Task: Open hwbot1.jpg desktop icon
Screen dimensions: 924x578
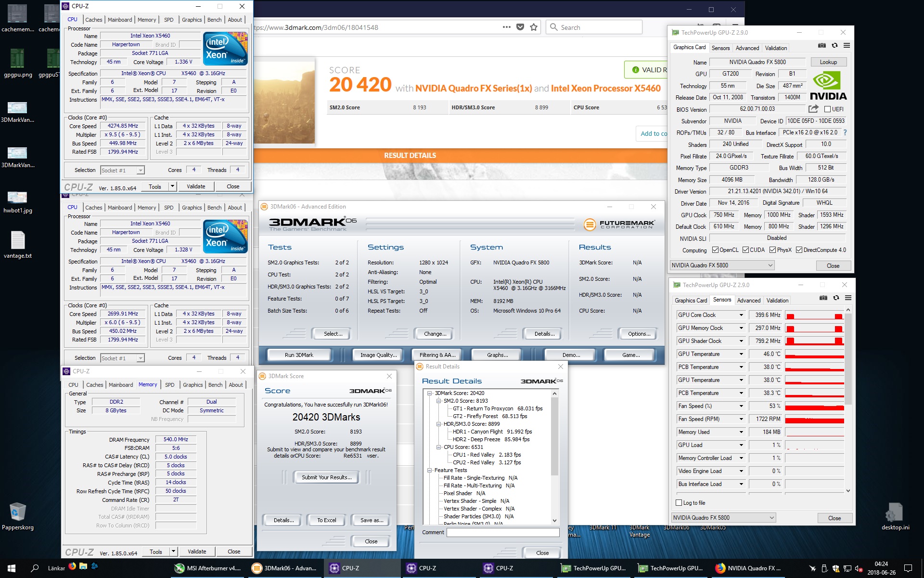Action: [x=18, y=201]
